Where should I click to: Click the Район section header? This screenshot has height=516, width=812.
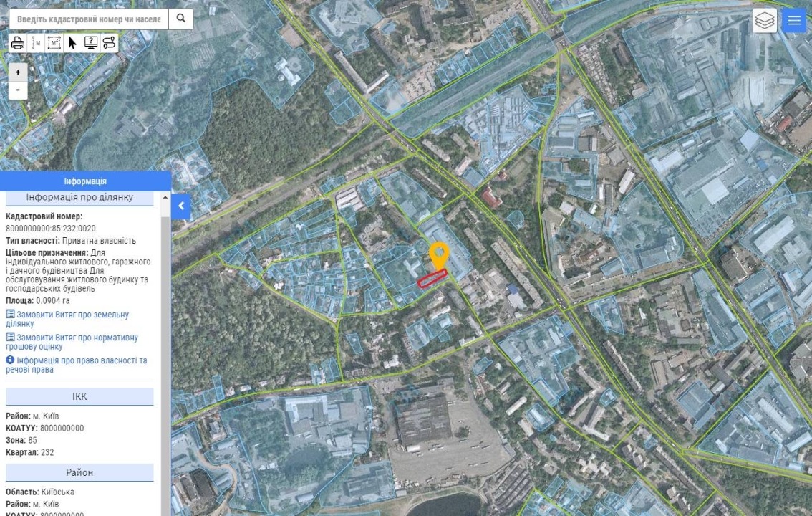[x=79, y=472]
